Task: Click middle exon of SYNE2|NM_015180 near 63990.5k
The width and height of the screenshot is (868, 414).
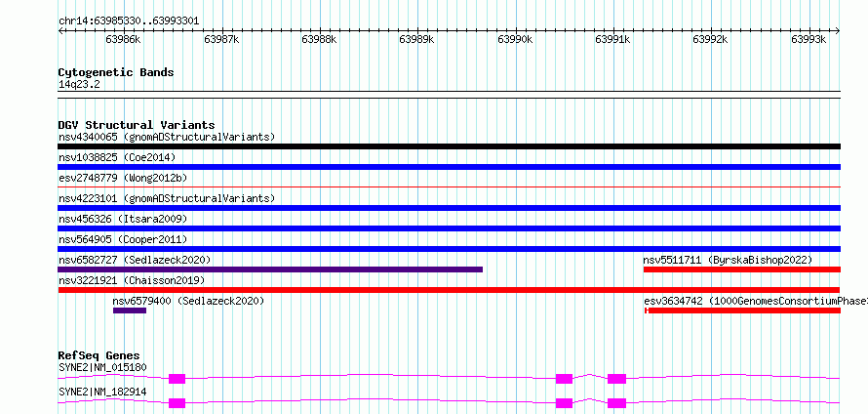Action: (x=564, y=379)
